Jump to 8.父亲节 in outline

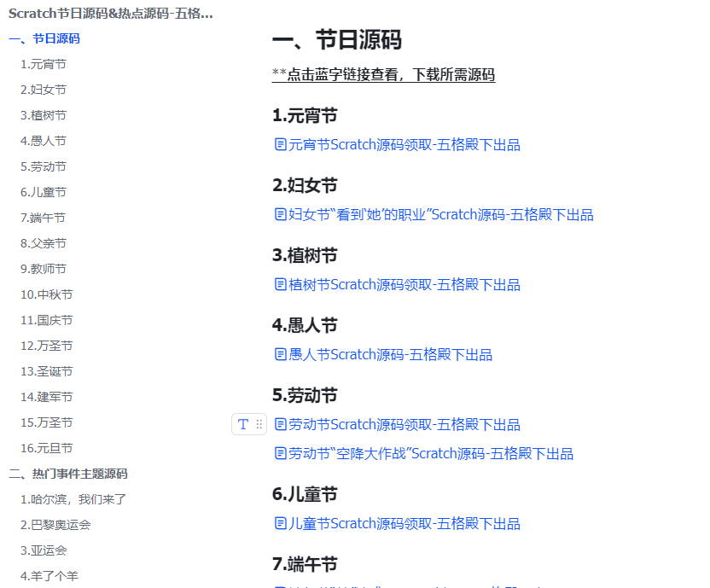44,243
